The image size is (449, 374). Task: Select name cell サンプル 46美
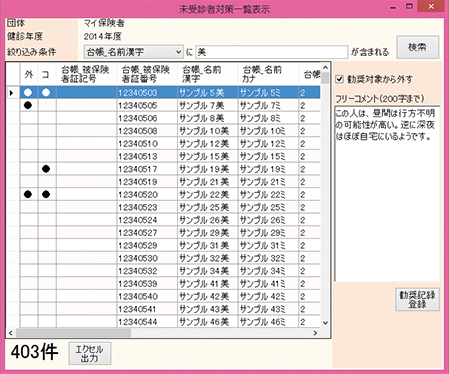tap(208, 322)
